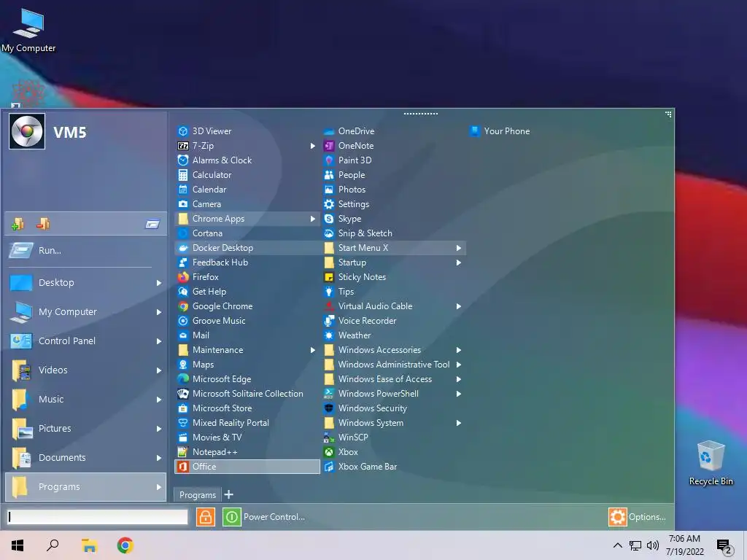Click the VM5 user avatar picture

coord(27,131)
